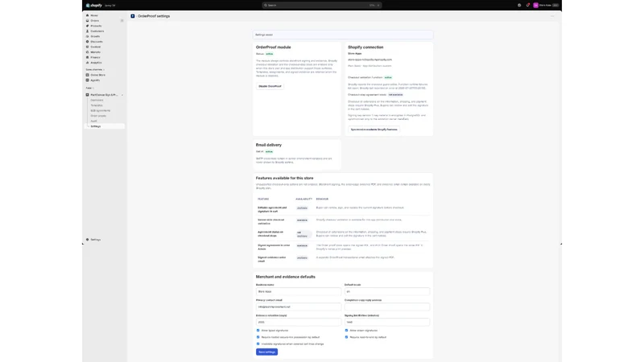Click the Completion copy reply address field
The image size is (644, 362).
coord(387,306)
